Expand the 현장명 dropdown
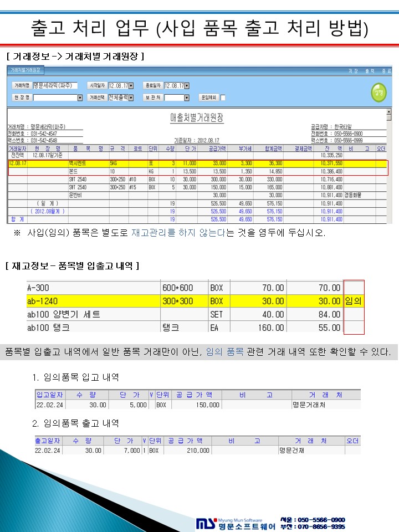The width and height of the screenshot is (399, 532). point(80,98)
